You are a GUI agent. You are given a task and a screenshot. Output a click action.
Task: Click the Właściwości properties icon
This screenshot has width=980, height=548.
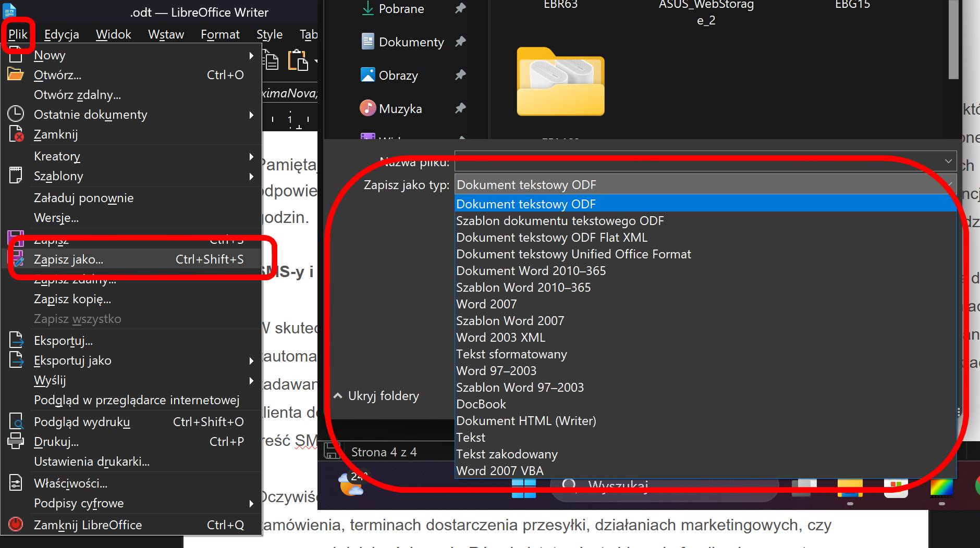click(x=16, y=483)
